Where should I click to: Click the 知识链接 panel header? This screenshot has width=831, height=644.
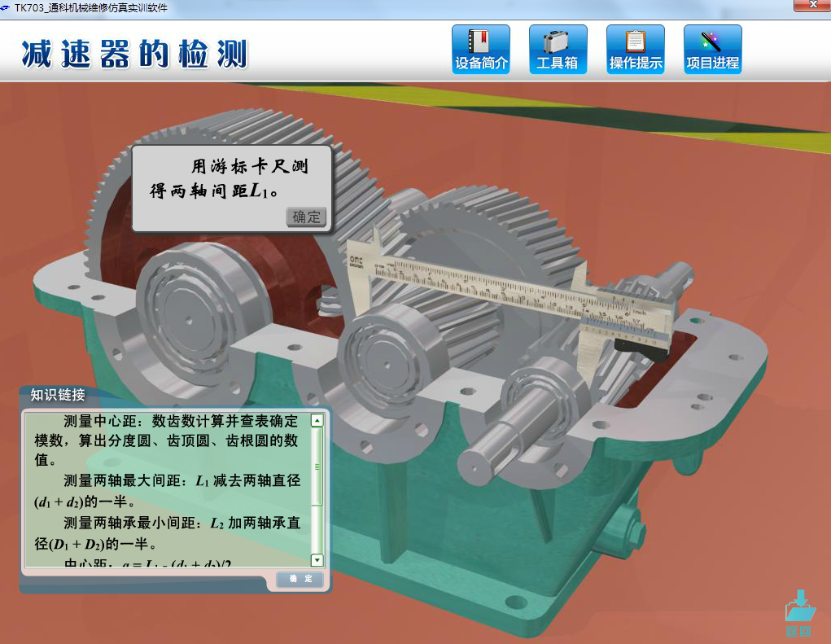(58, 396)
